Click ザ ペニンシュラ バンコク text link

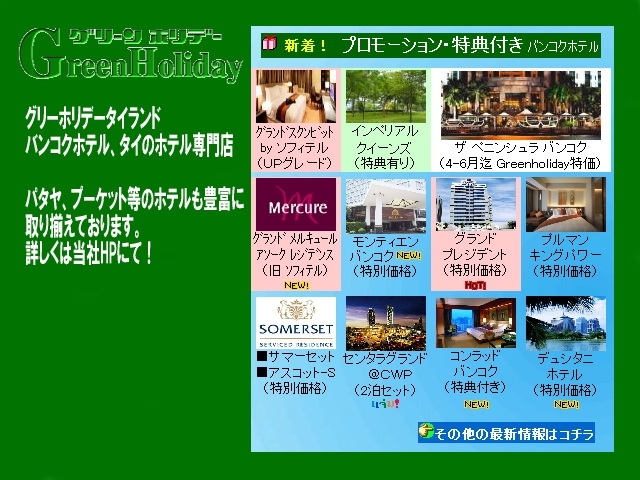[x=521, y=147]
